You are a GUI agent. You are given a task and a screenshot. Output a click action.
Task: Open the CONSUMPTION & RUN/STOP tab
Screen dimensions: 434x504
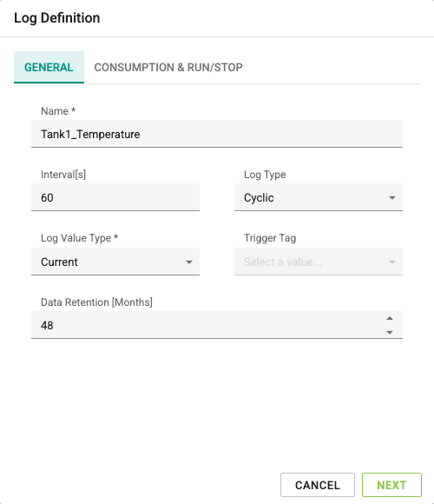click(x=168, y=67)
